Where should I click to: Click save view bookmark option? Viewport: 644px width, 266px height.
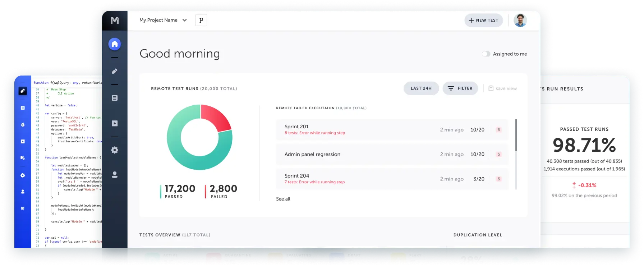[x=502, y=88]
